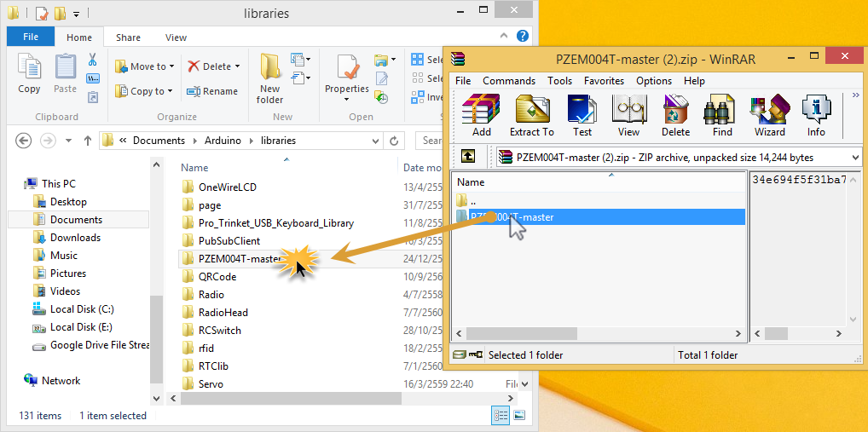The width and height of the screenshot is (868, 432).
Task: Launch the Wizard in WinRAR toolbar
Action: (x=769, y=116)
